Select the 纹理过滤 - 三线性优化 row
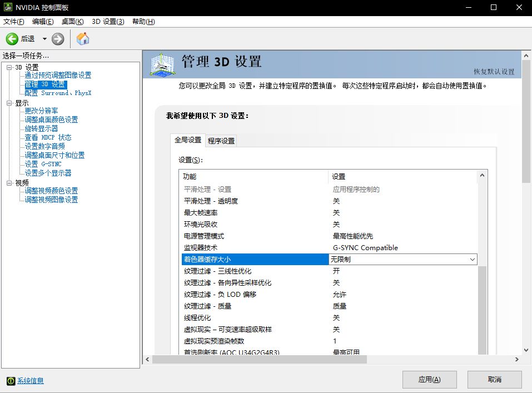532x393 pixels. 330,271
